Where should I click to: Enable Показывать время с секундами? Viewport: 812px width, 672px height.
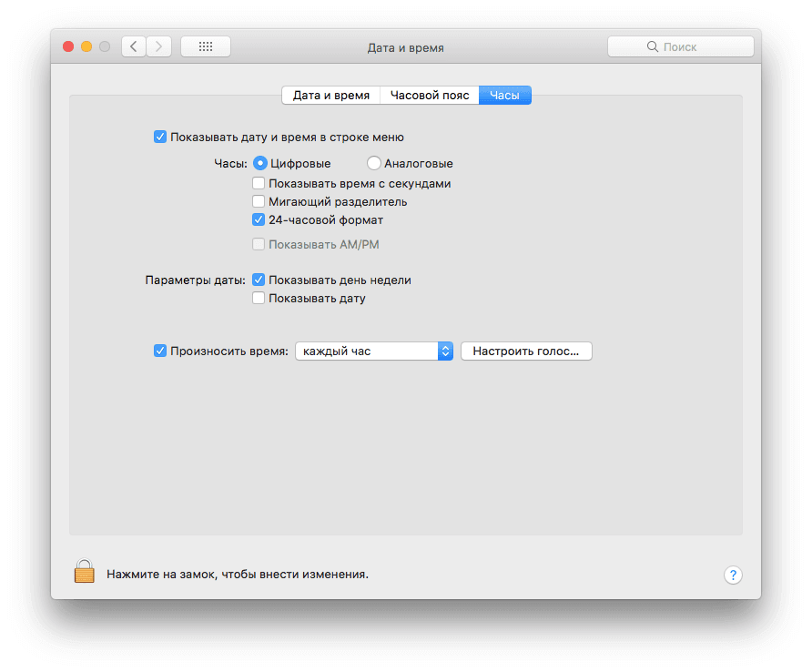[x=259, y=184]
